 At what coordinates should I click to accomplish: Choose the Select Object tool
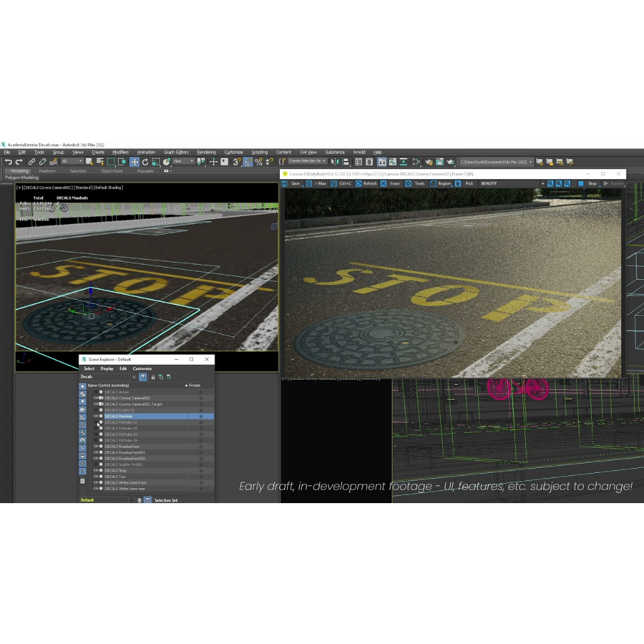[89, 162]
